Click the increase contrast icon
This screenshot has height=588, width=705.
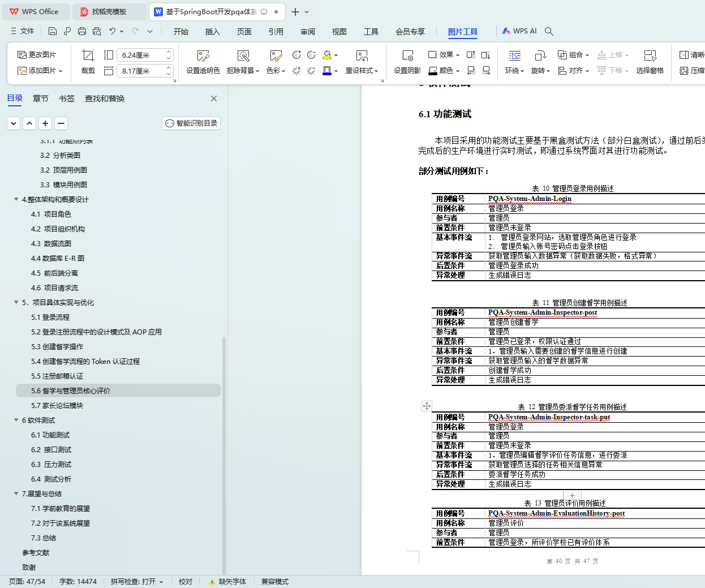tap(296, 55)
